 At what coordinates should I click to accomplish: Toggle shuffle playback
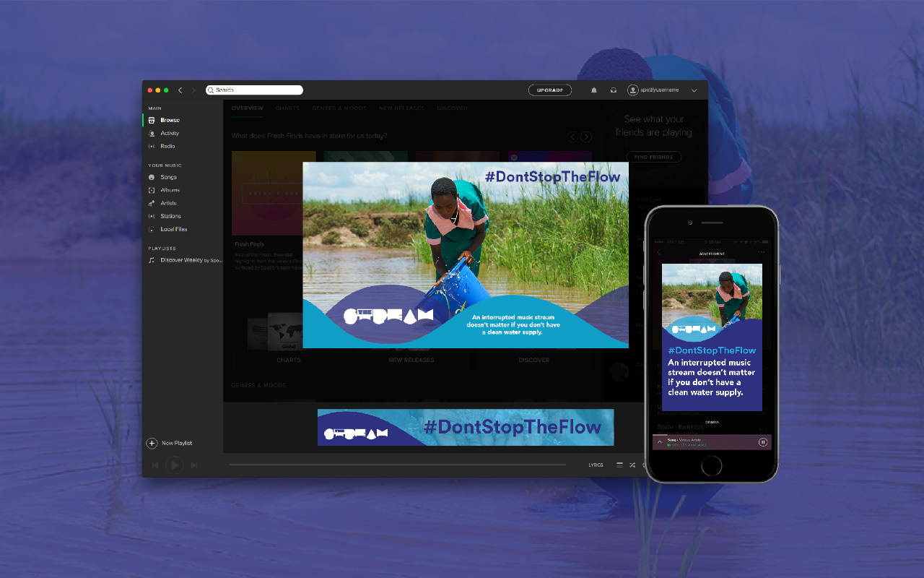tap(632, 465)
